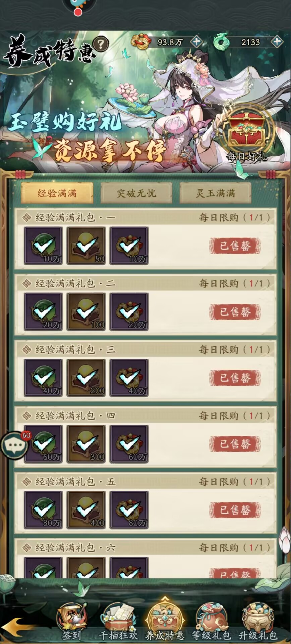Click 已售罄 button for 礼包·五

click(x=235, y=511)
